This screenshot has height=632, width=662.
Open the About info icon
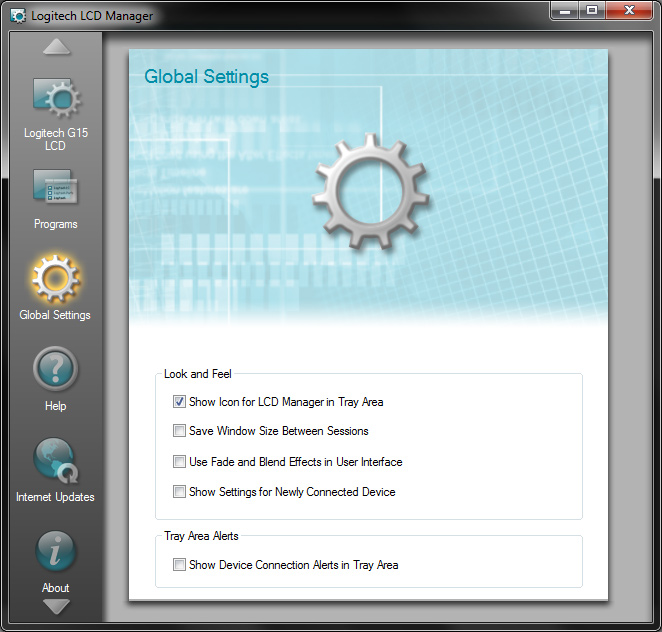55,551
